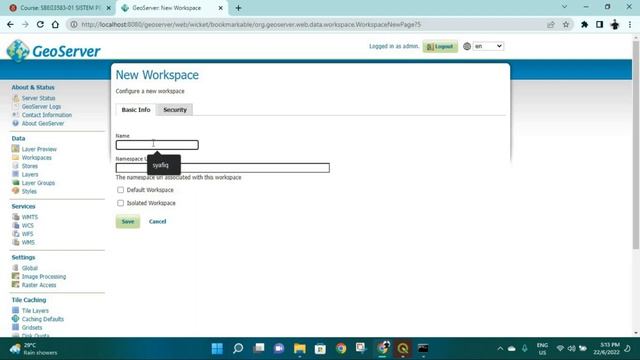Expand browser tab search chevron
The image size is (640, 360).
(x=564, y=7)
